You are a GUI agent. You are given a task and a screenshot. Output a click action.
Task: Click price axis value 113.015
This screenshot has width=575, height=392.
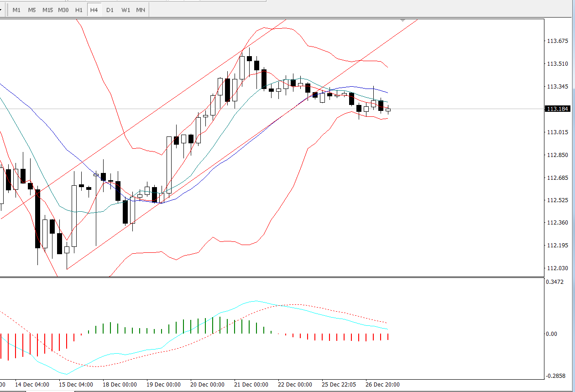[x=557, y=132]
